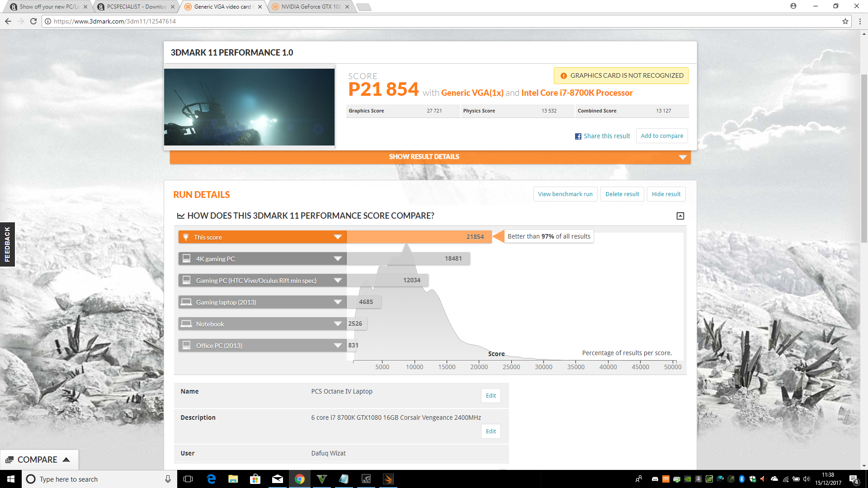Expand the Notebook comparison dropdown
Viewport: 868px width, 488px height.
click(x=337, y=324)
